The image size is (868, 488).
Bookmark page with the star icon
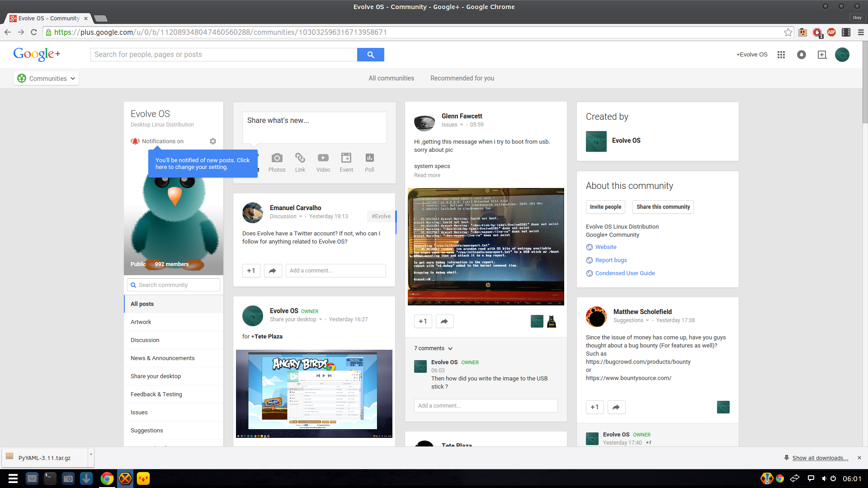click(788, 33)
